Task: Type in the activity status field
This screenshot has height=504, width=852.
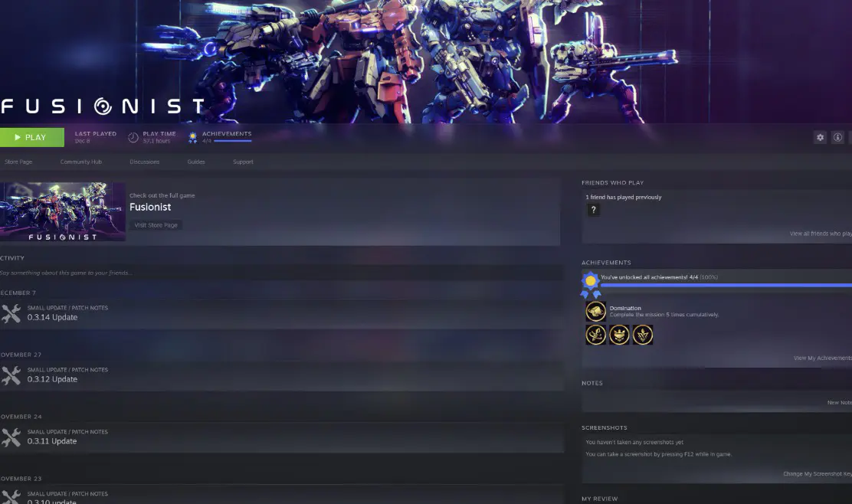Action: pyautogui.click(x=281, y=273)
